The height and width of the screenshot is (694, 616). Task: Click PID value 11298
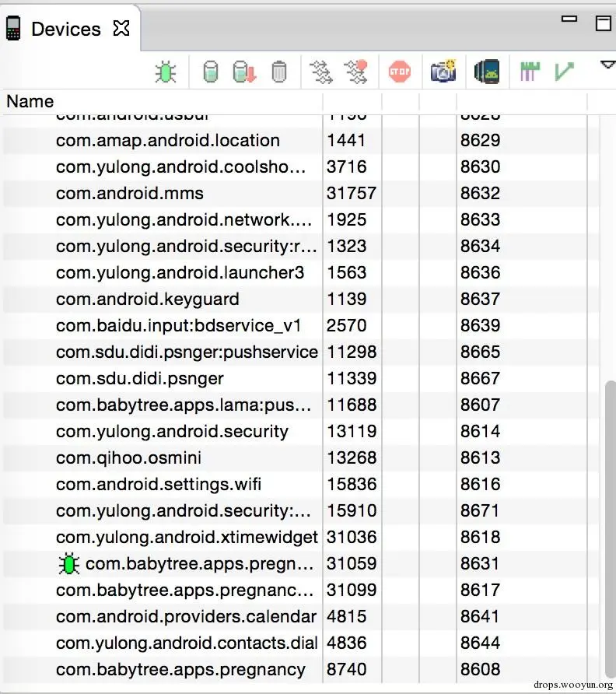click(352, 352)
